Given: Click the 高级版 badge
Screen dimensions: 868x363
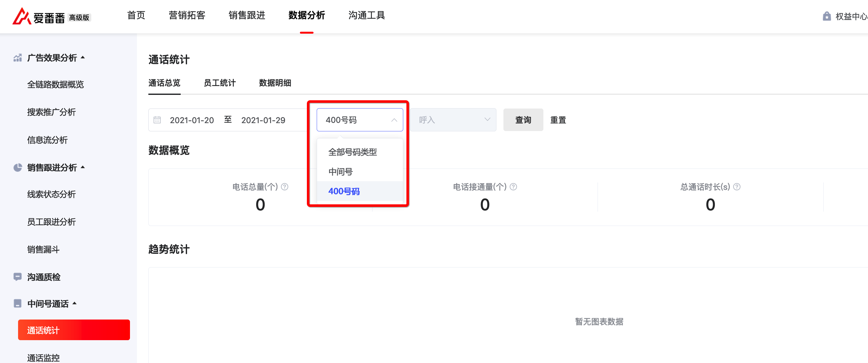Looking at the screenshot, I should (x=79, y=17).
